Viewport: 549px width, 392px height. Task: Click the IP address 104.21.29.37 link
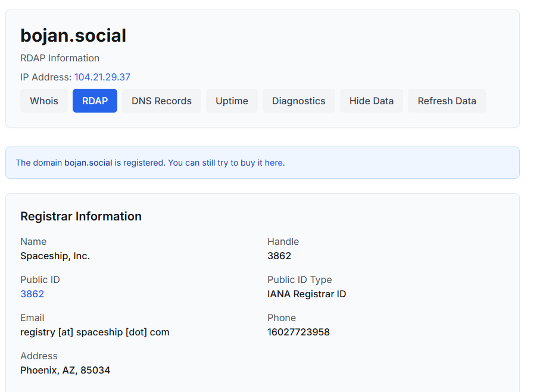pyautogui.click(x=102, y=77)
